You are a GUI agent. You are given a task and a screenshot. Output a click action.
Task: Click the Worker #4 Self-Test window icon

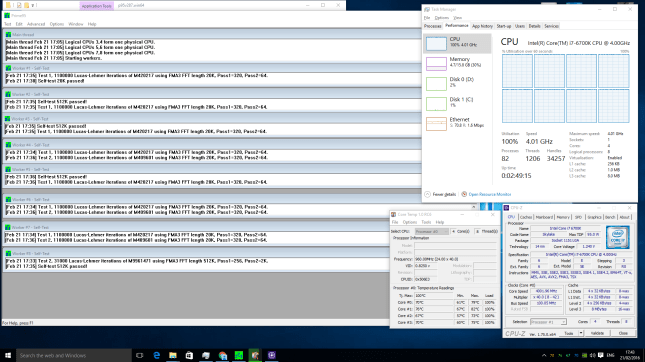click(8, 145)
